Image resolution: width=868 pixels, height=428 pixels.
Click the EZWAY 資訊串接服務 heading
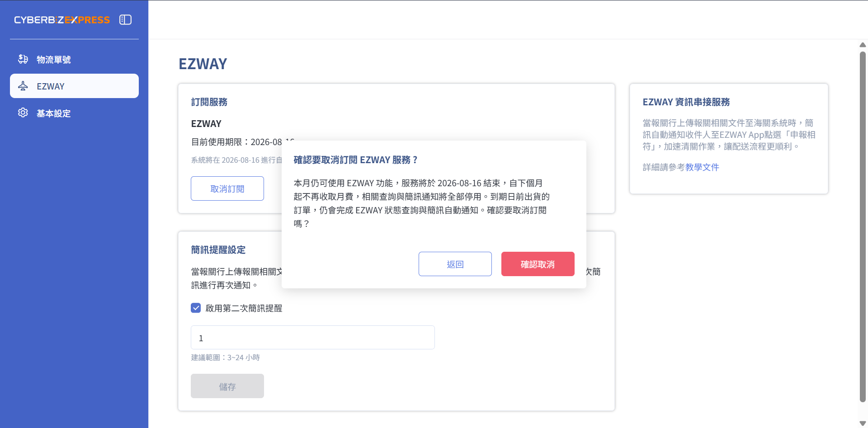[686, 102]
